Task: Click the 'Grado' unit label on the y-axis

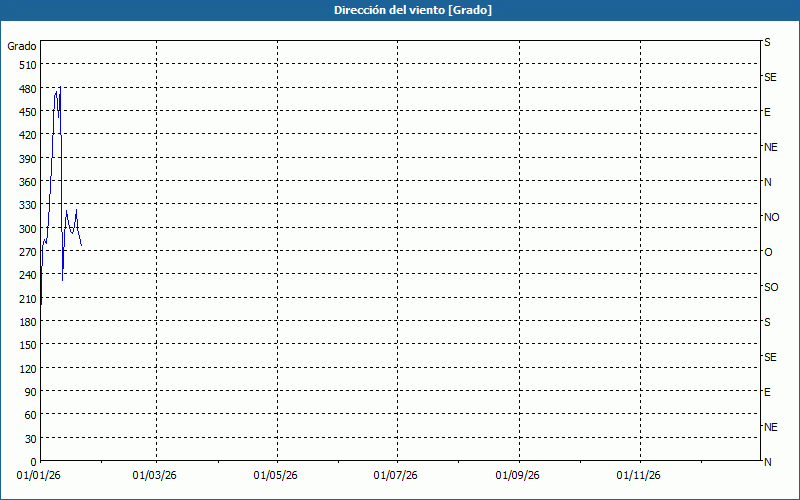Action: [x=22, y=46]
